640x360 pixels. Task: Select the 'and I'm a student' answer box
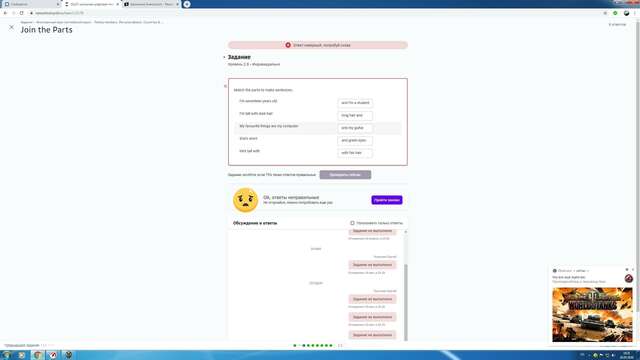(355, 103)
